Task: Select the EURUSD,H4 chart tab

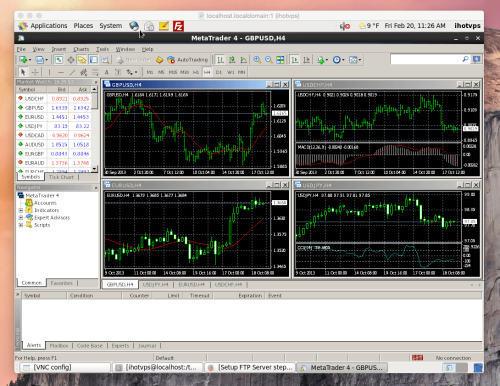Action: coord(191,285)
